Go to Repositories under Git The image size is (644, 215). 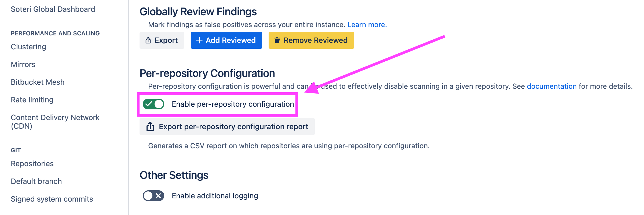(32, 164)
